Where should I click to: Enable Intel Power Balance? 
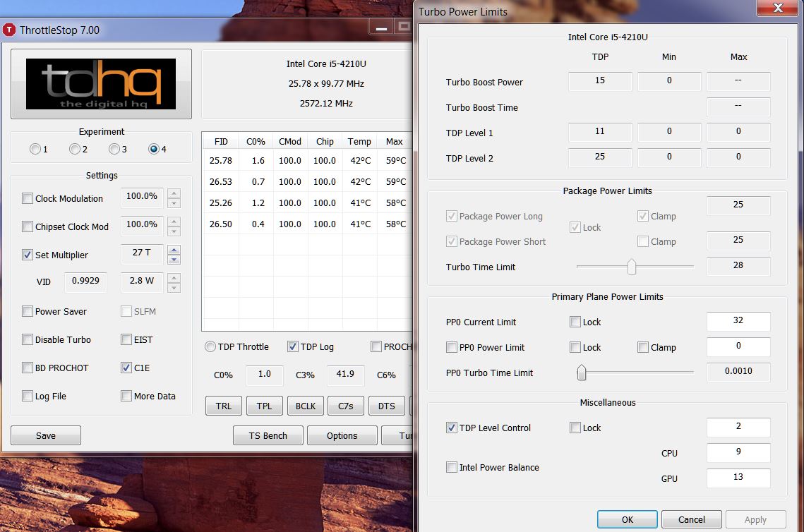coord(452,467)
